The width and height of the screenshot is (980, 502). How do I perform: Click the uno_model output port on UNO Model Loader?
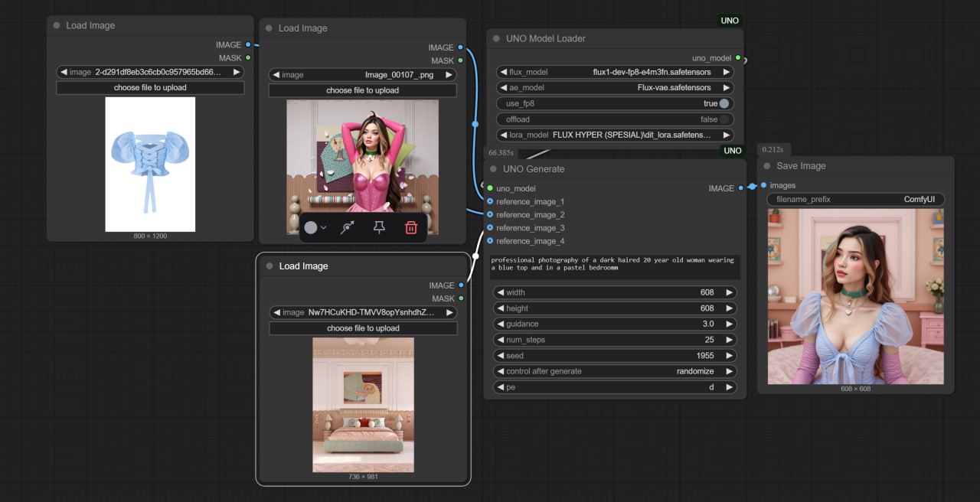pos(738,58)
